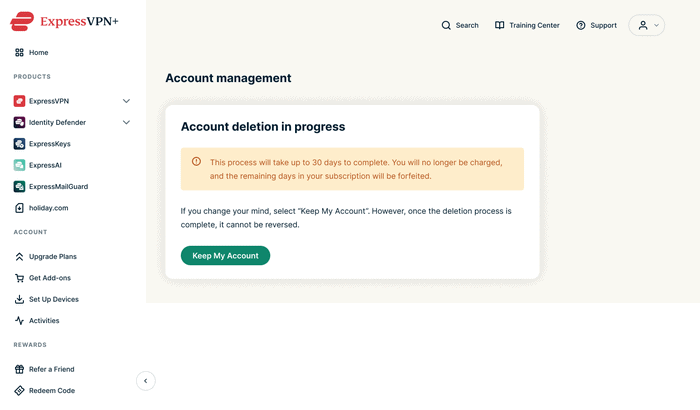The image size is (700, 410).
Task: Open Get Add-ons page
Action: click(x=50, y=278)
